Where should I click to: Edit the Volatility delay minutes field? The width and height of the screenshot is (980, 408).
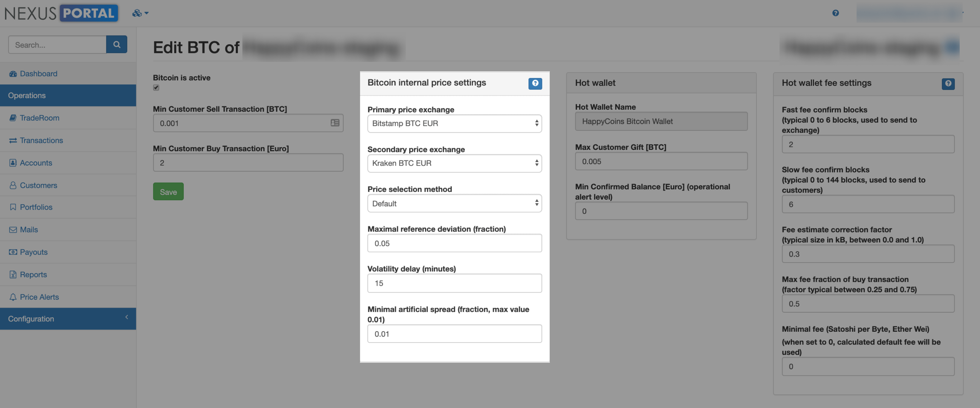click(454, 283)
